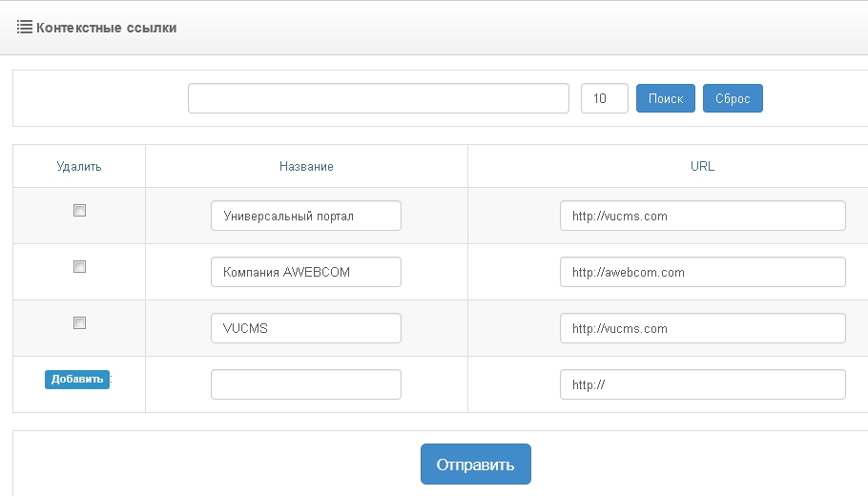Click the URL column header

pos(702,166)
